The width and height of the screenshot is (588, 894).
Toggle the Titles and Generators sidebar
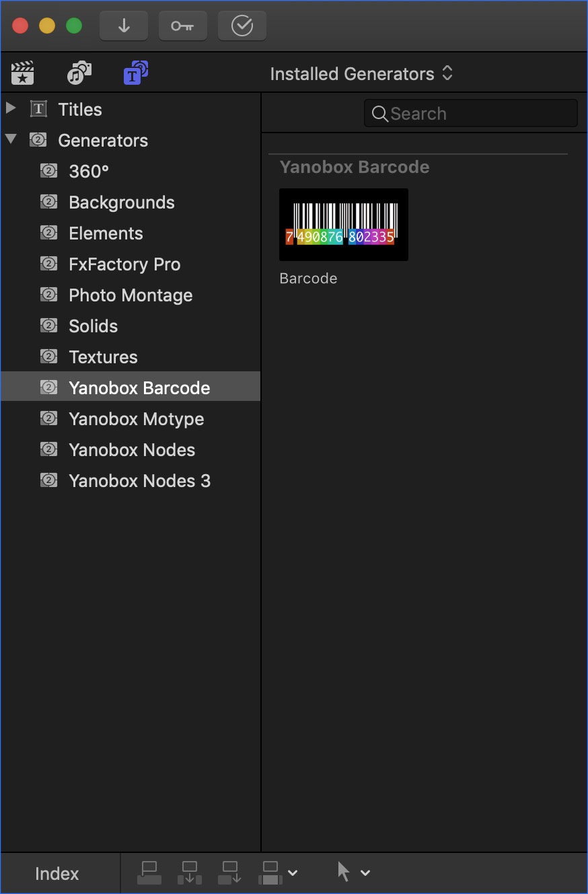[135, 73]
